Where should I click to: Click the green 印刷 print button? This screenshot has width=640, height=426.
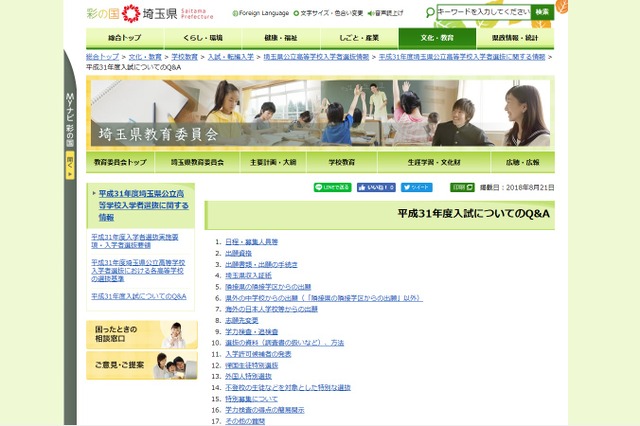coord(462,187)
